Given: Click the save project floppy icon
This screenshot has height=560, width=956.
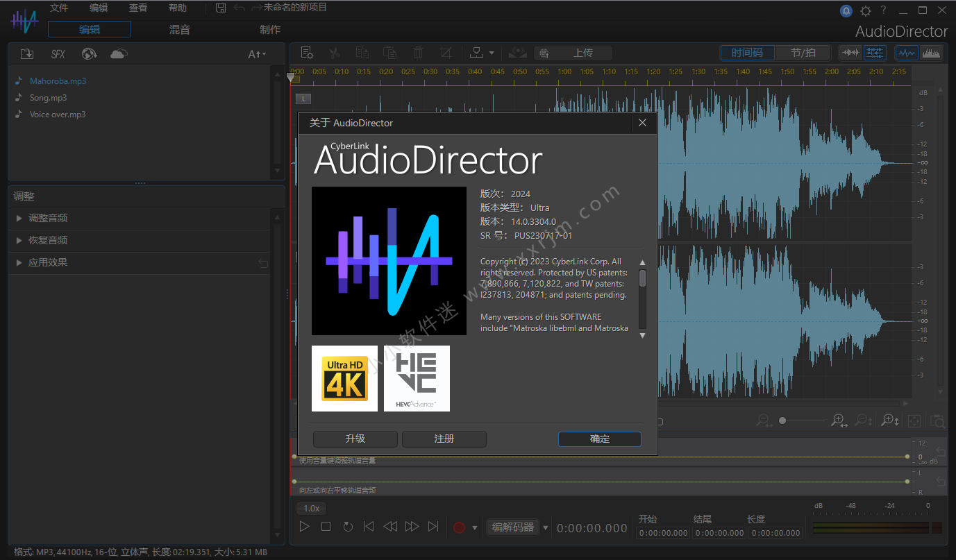Looking at the screenshot, I should coord(221,8).
